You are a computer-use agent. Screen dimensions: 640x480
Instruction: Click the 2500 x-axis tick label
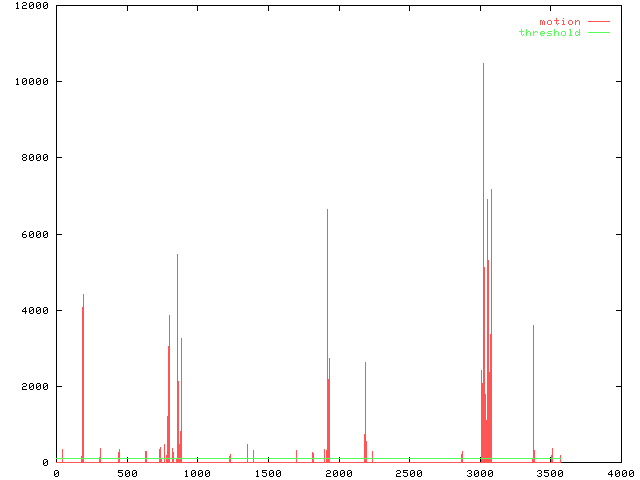coord(408,473)
